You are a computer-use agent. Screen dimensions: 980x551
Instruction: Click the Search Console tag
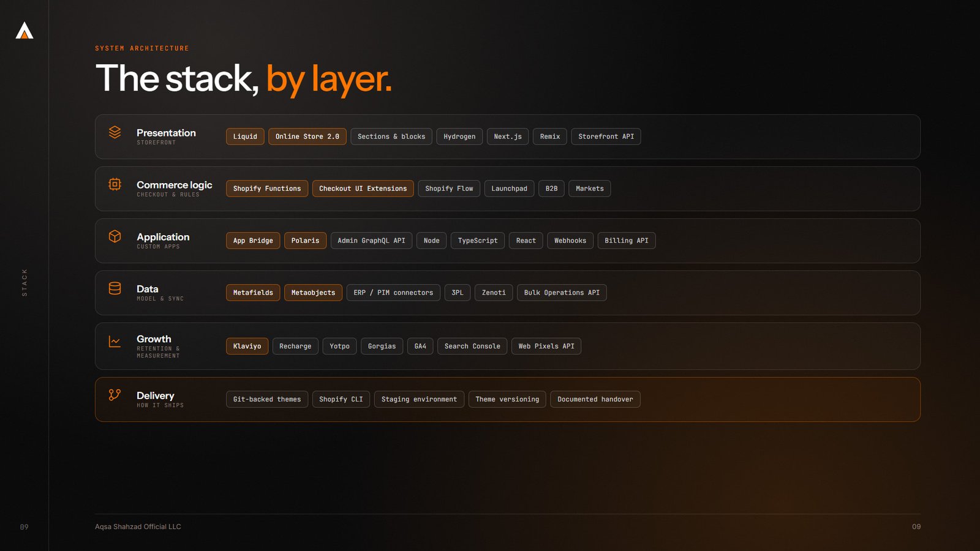472,347
